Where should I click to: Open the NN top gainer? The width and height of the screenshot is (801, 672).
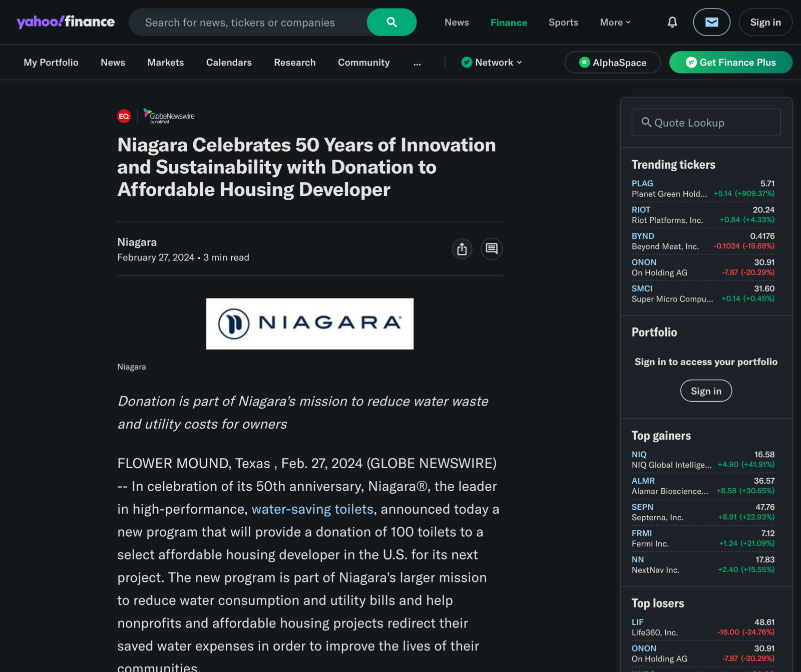pos(638,559)
